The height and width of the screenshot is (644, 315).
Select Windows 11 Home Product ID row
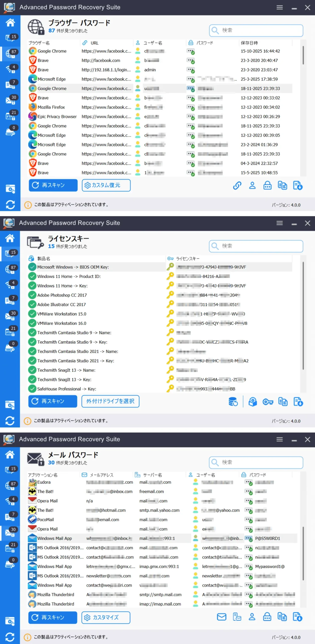pos(160,276)
